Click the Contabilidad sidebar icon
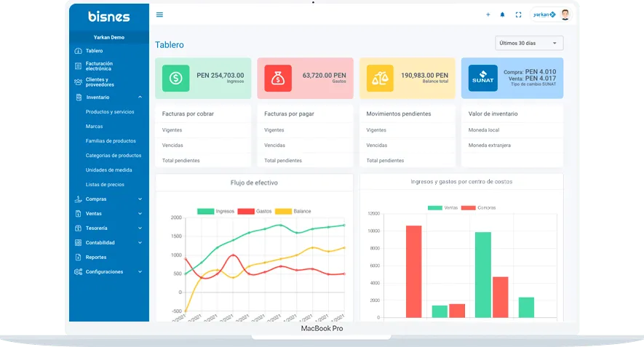 [78, 243]
